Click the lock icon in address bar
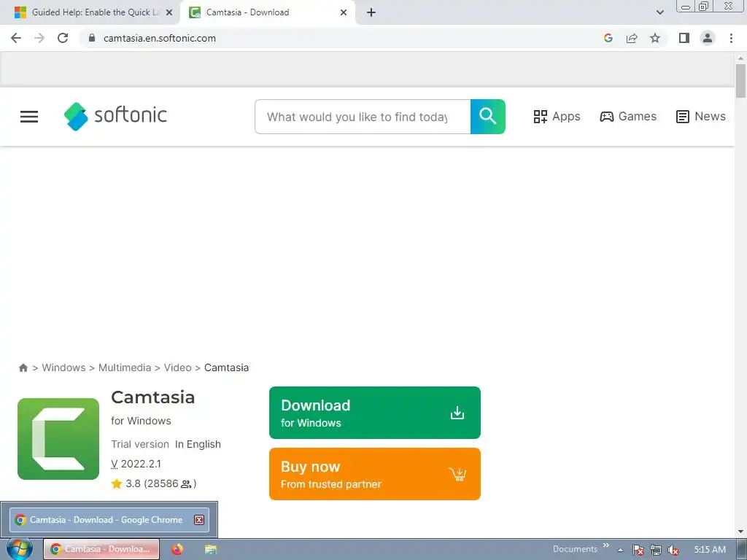 coord(92,38)
